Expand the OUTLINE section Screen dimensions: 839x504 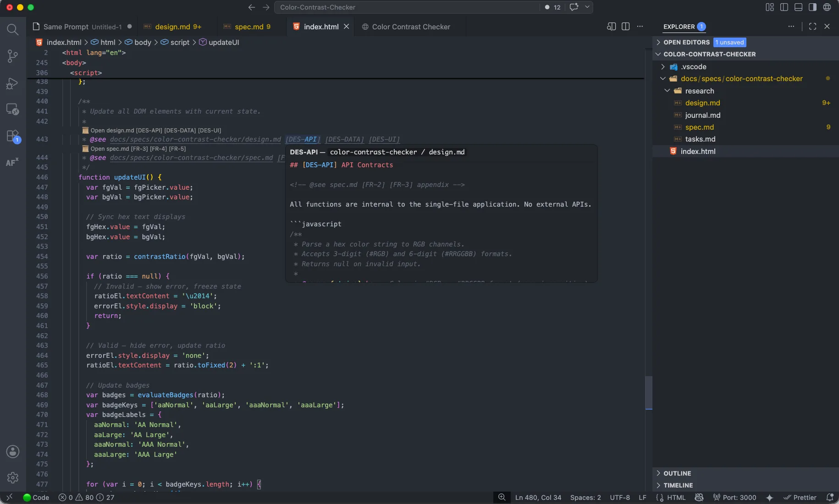(x=677, y=473)
